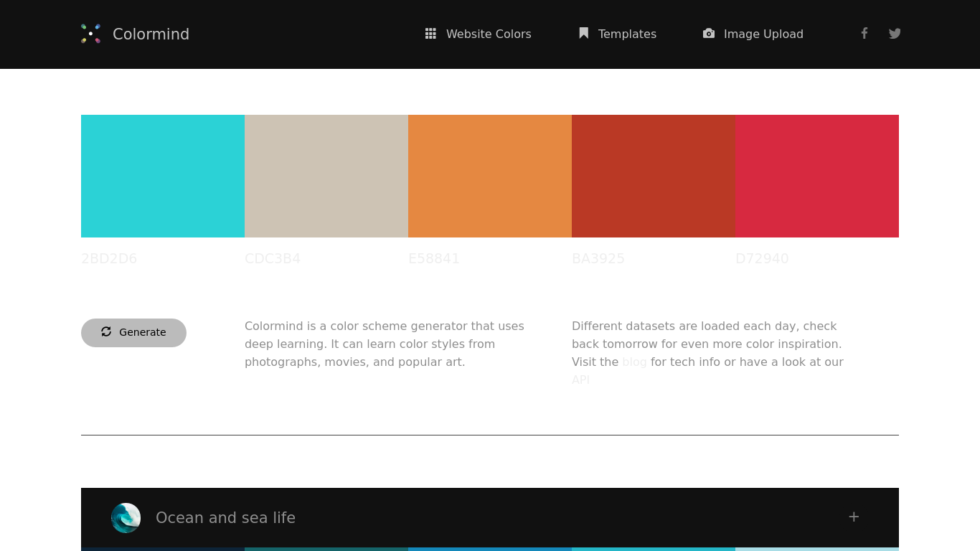Select the orange E58841 color swatch

point(490,176)
